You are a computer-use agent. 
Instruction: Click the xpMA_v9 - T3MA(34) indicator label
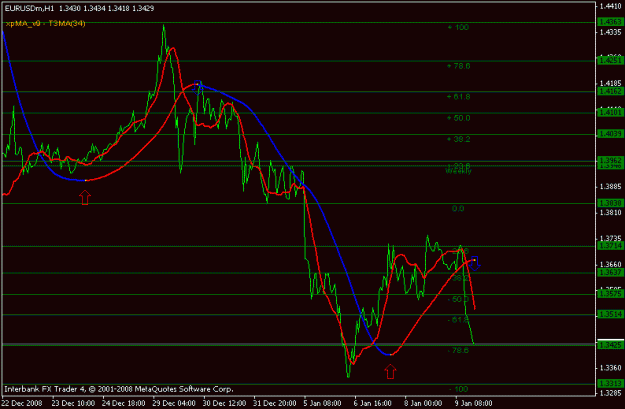point(45,24)
